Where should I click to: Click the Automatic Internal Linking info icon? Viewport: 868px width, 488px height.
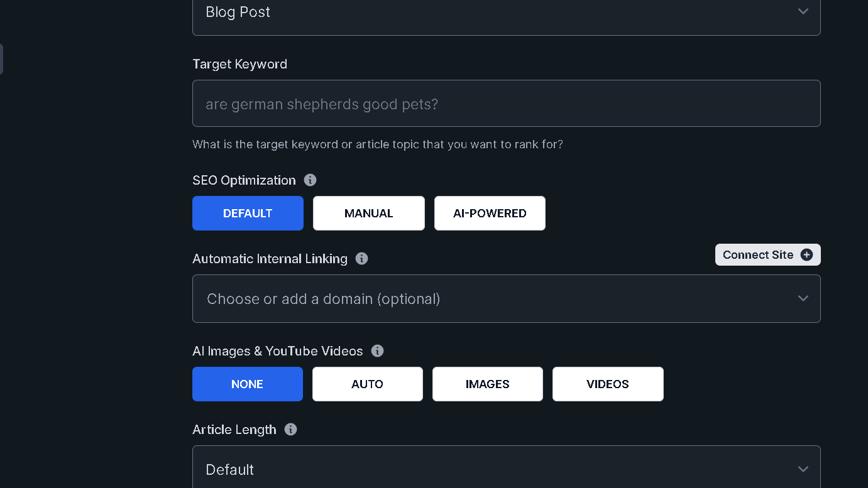pos(361,258)
